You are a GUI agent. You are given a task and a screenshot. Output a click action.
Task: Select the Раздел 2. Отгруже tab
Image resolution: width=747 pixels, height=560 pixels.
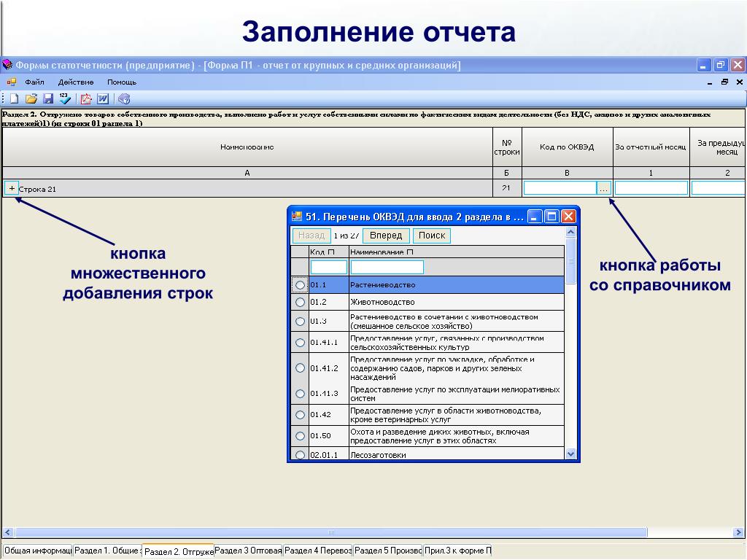(178, 551)
